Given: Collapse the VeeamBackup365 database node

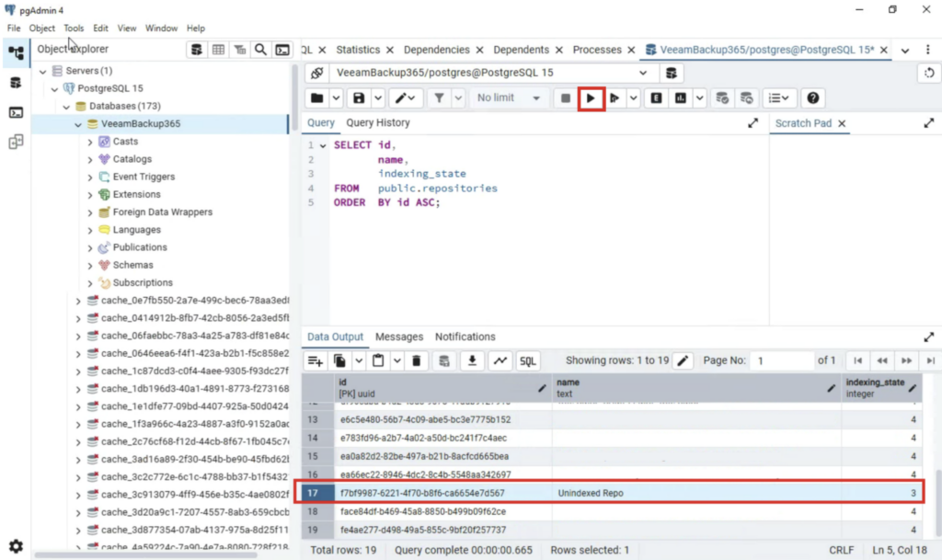Looking at the screenshot, I should pyautogui.click(x=78, y=124).
